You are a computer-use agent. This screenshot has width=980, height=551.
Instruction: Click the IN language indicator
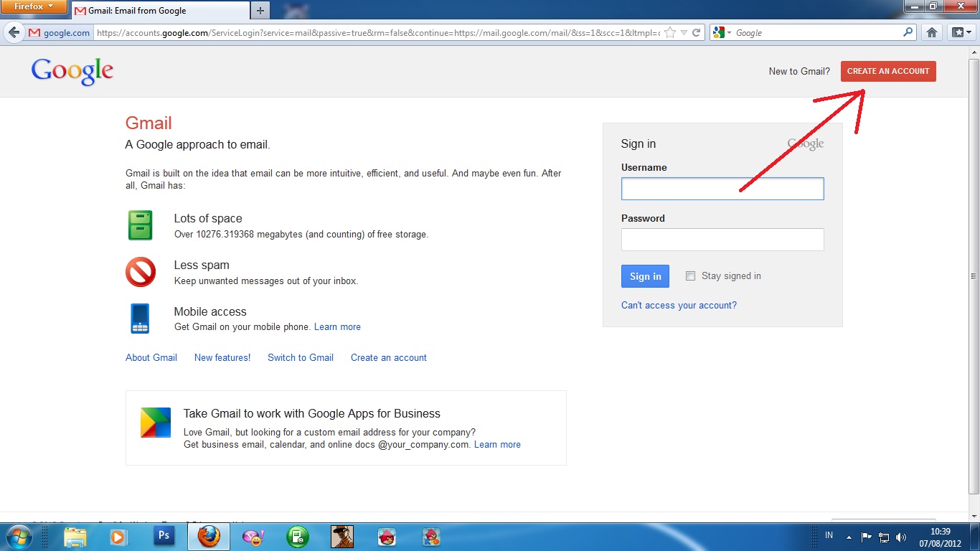[829, 536]
